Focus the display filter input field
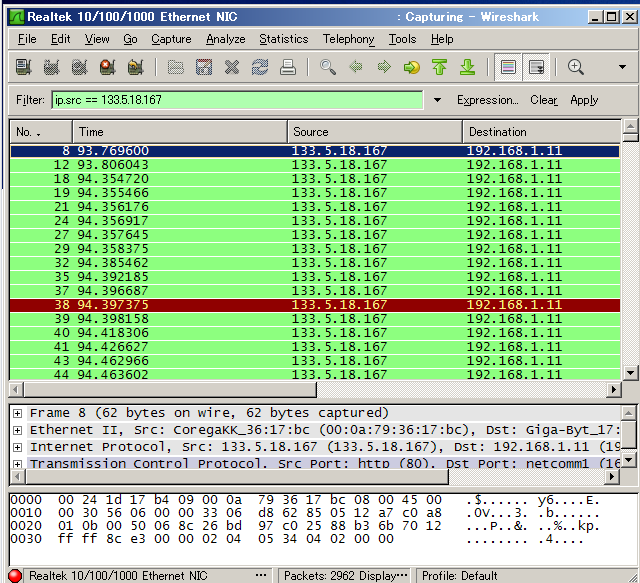The image size is (640, 583). click(x=237, y=100)
